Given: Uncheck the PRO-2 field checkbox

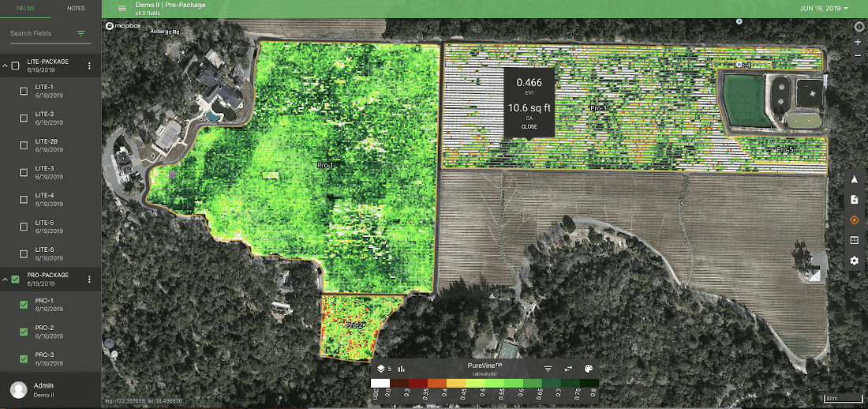Looking at the screenshot, I should [24, 332].
